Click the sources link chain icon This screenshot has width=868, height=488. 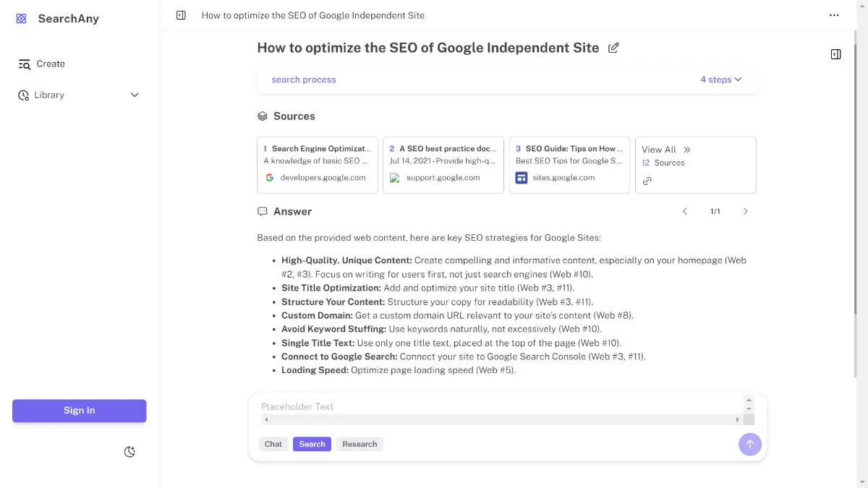647,181
